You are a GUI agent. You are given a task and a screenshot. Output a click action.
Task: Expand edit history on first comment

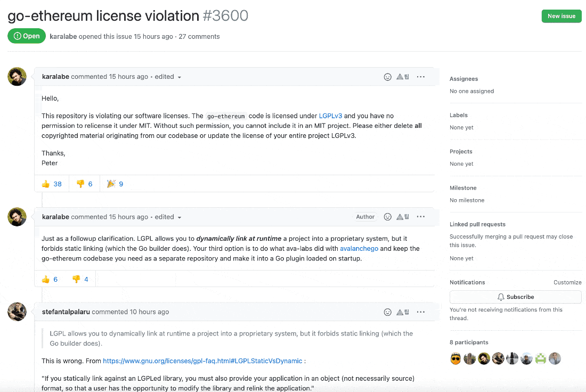point(168,77)
